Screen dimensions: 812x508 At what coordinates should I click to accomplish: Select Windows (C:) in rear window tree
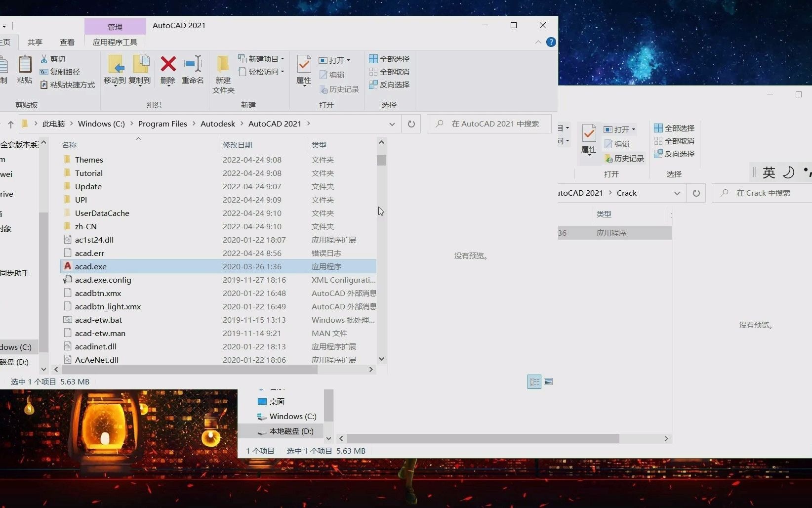coord(287,416)
